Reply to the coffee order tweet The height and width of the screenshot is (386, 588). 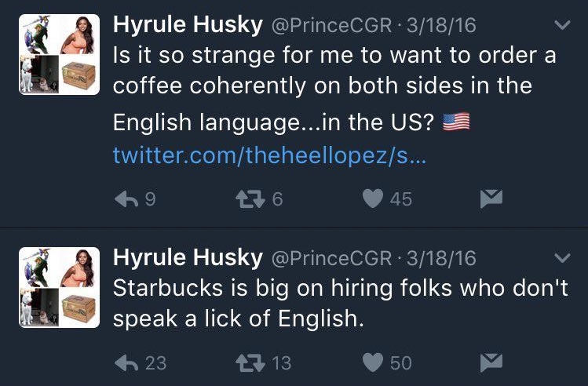click(x=126, y=199)
